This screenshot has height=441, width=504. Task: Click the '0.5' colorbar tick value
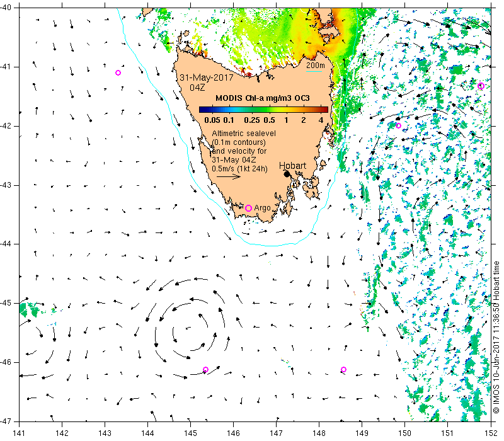click(270, 120)
